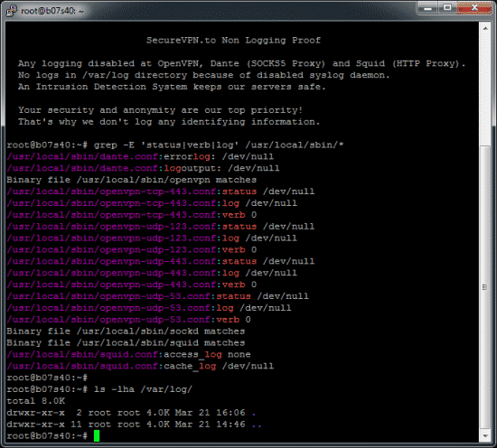Click the squid.conf access_log none line
Screen dimensions: 497x448
tap(128, 355)
